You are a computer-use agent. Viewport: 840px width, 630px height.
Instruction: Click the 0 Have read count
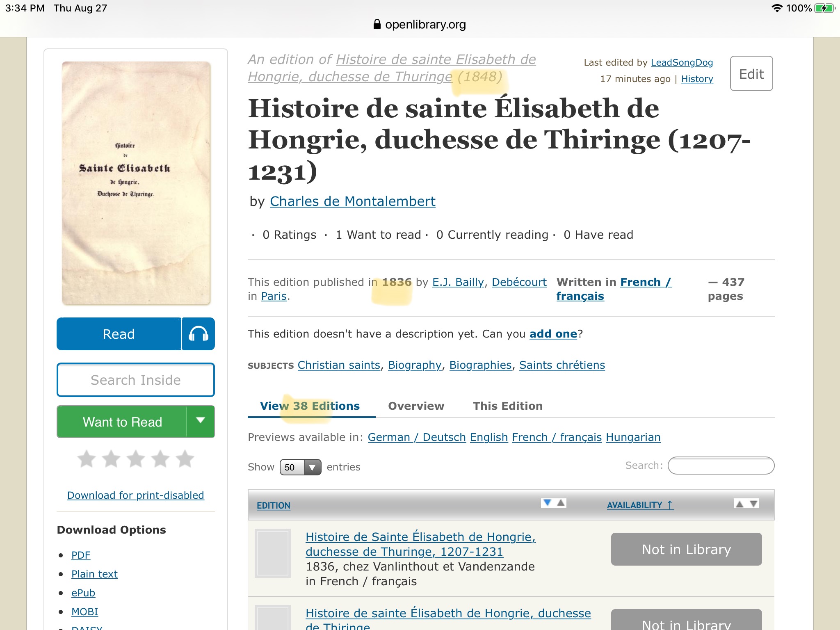(598, 235)
